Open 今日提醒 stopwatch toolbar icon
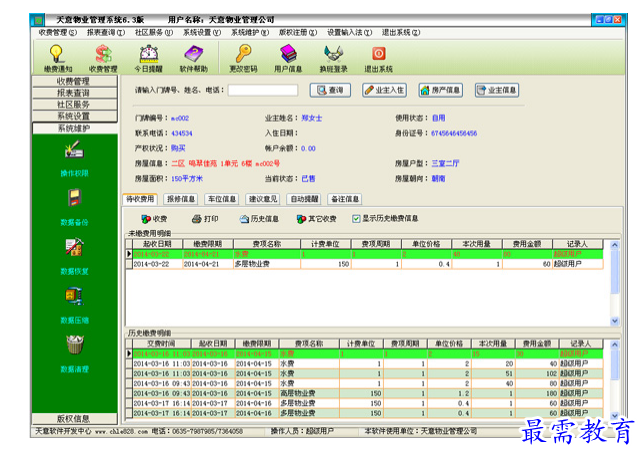The height and width of the screenshot is (463, 643). tap(148, 59)
